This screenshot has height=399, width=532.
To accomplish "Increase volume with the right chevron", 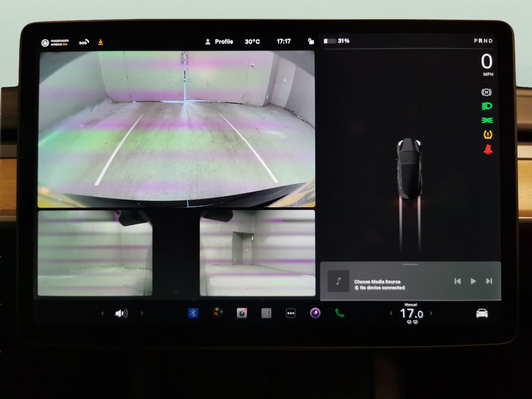I will click(142, 313).
